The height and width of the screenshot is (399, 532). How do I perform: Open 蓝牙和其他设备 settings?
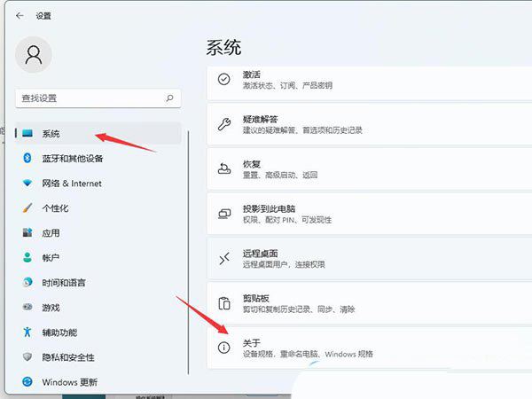[x=73, y=158]
